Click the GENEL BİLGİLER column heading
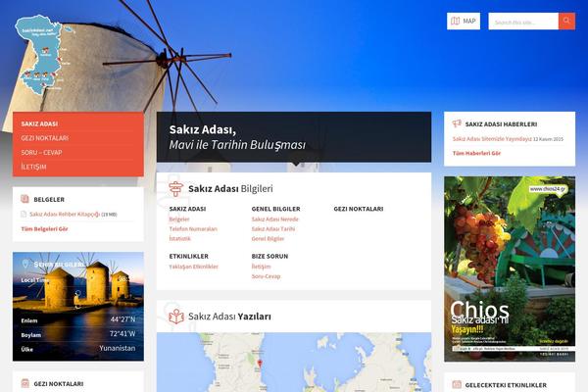Image resolution: width=588 pixels, height=392 pixels. coord(275,209)
